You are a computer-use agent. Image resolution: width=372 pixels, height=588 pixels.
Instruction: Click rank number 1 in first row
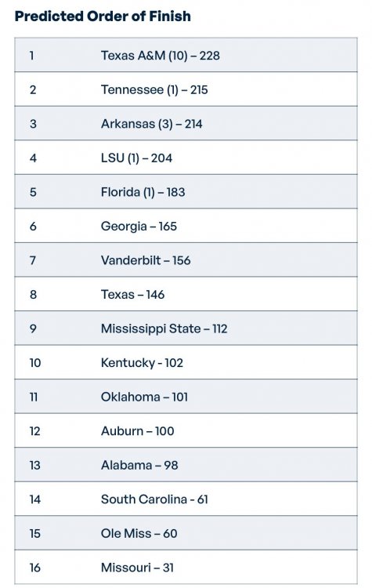(32, 56)
